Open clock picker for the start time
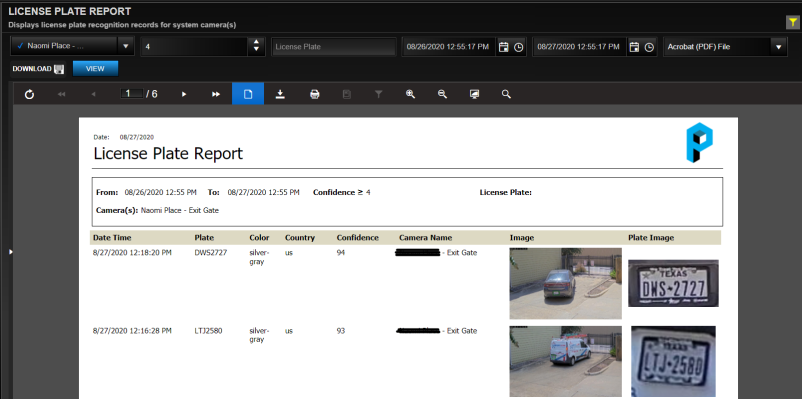802x399 pixels. click(519, 47)
